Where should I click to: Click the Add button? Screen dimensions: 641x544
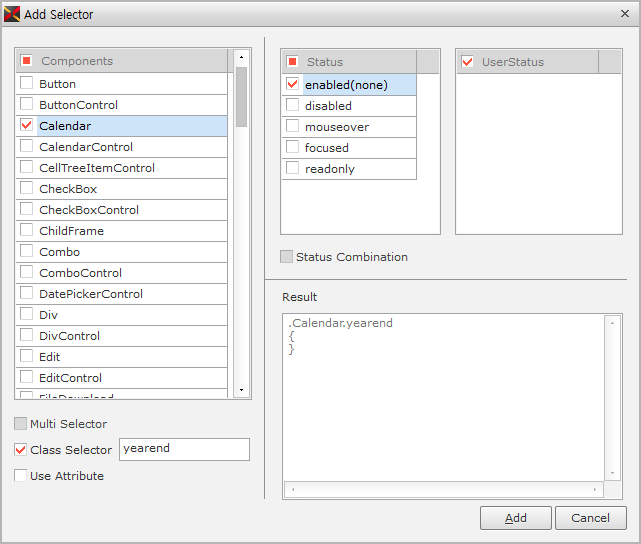tap(515, 518)
